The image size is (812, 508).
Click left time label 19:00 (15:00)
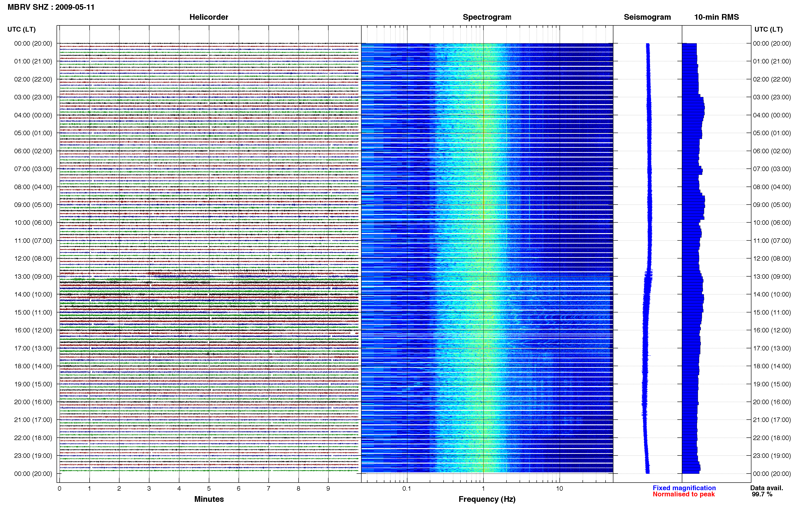[x=33, y=384]
